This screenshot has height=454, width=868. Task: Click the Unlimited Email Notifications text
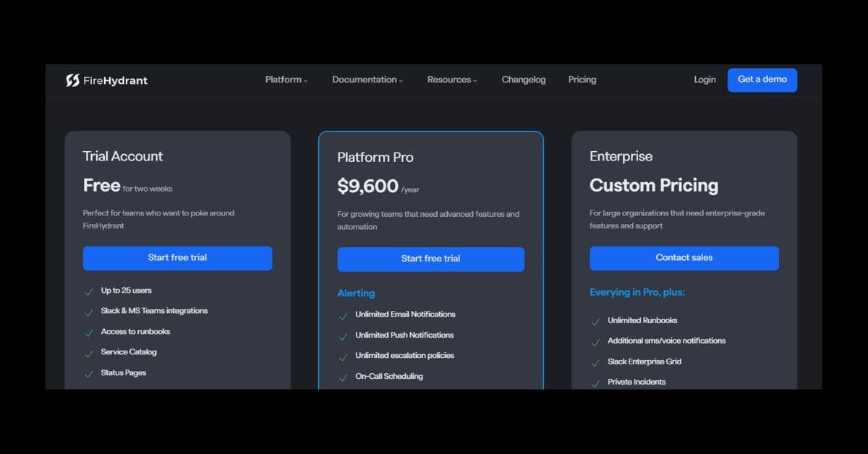[406, 314]
